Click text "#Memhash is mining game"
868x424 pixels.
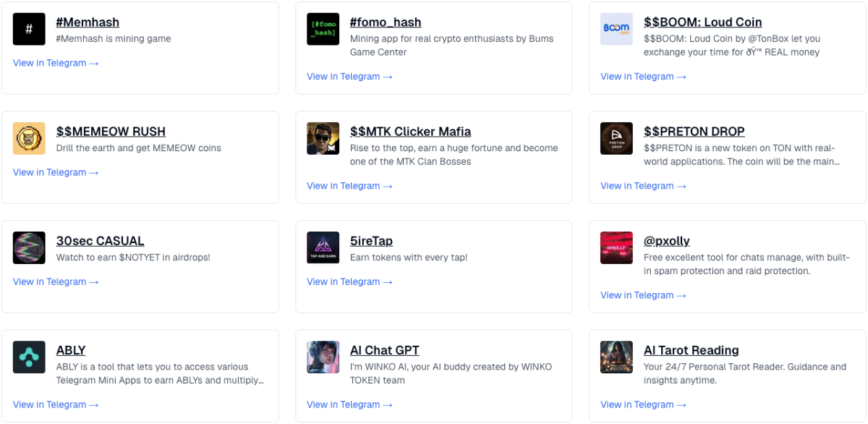[x=114, y=39]
